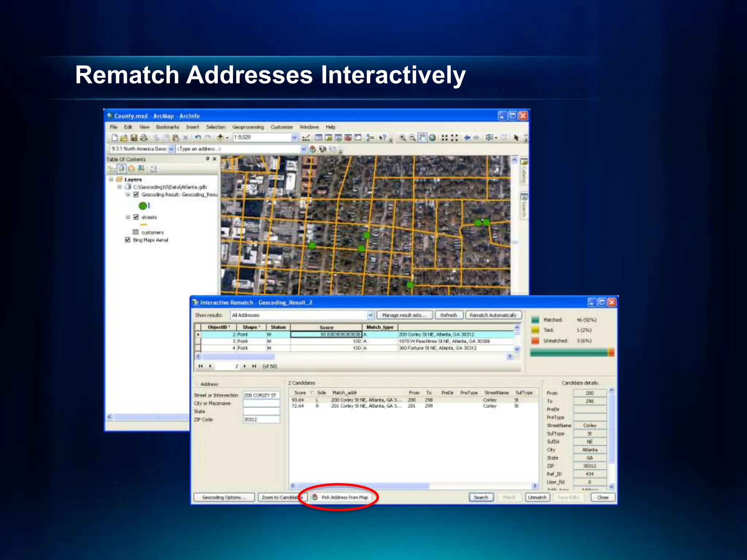Image resolution: width=747 pixels, height=560 pixels.
Task: Click the Print toolbar icon
Action: [x=144, y=137]
